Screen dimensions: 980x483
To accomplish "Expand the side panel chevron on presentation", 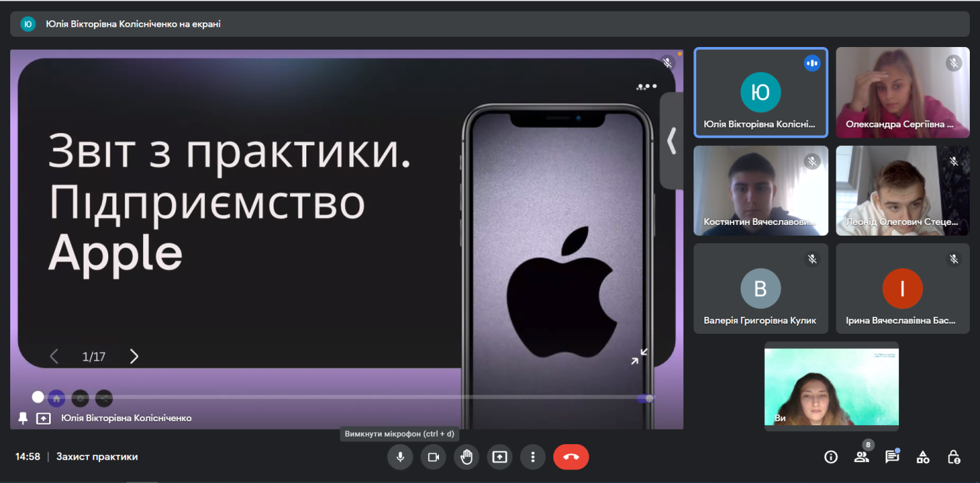I will 672,140.
